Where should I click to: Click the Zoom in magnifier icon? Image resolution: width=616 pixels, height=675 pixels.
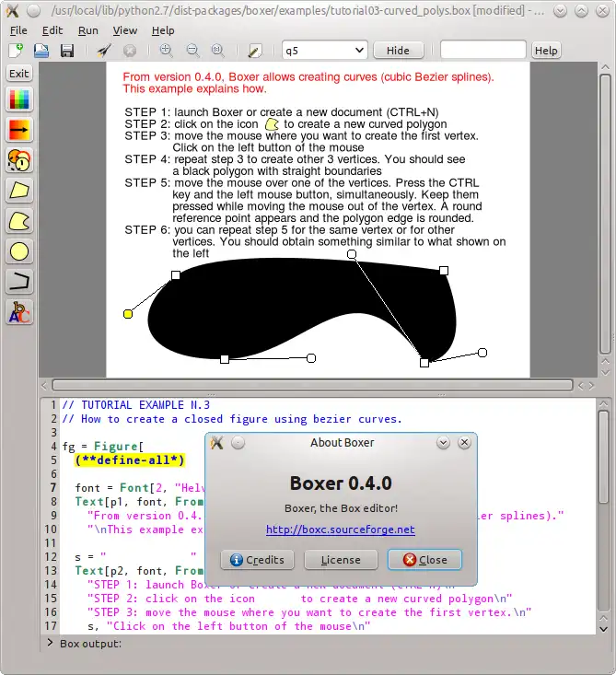pyautogui.click(x=166, y=51)
